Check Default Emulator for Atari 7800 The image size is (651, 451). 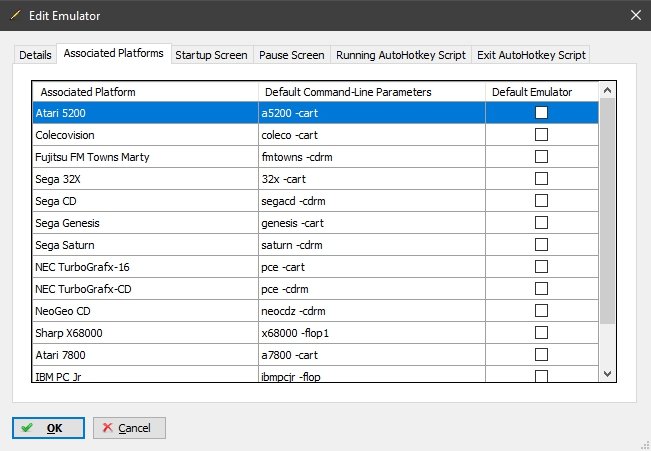[541, 355]
